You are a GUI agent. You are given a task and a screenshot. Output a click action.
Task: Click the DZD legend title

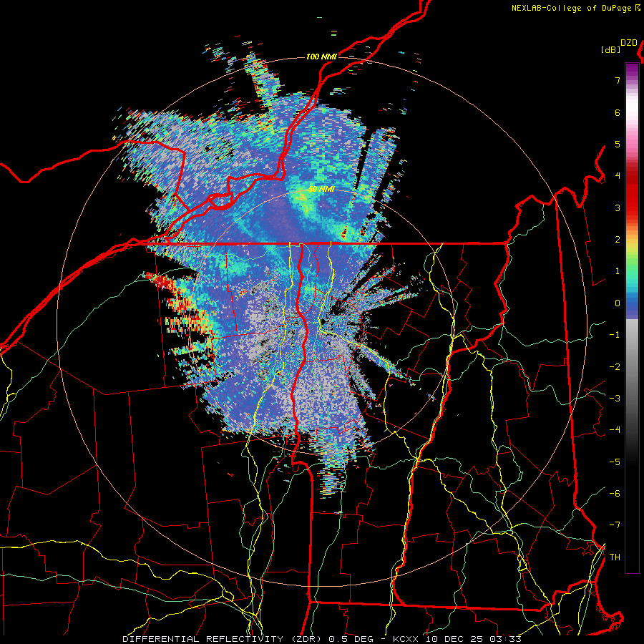click(629, 43)
